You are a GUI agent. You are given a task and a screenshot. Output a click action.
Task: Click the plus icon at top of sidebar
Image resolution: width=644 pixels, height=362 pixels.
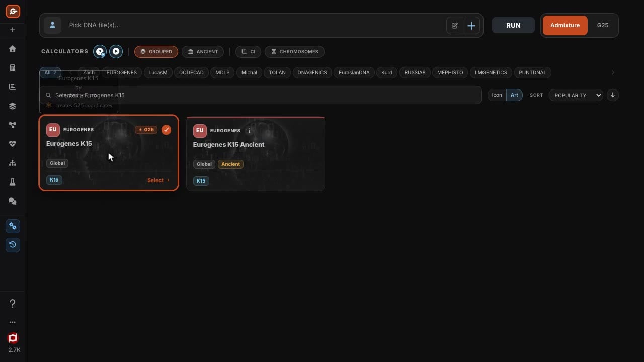point(13,30)
